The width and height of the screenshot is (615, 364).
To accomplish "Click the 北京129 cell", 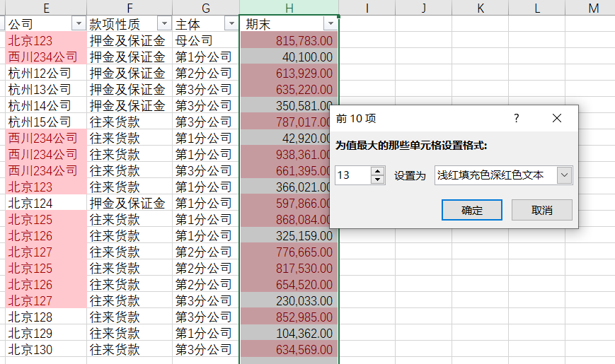I will (46, 333).
